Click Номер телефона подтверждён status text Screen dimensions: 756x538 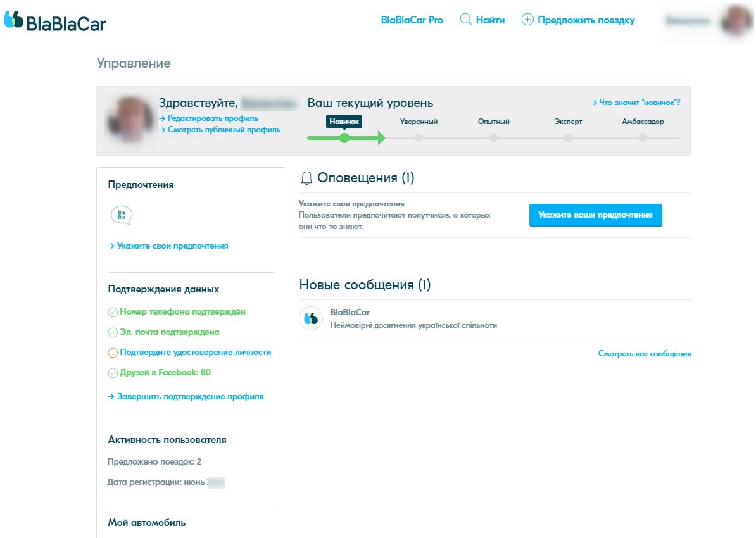[x=182, y=312]
